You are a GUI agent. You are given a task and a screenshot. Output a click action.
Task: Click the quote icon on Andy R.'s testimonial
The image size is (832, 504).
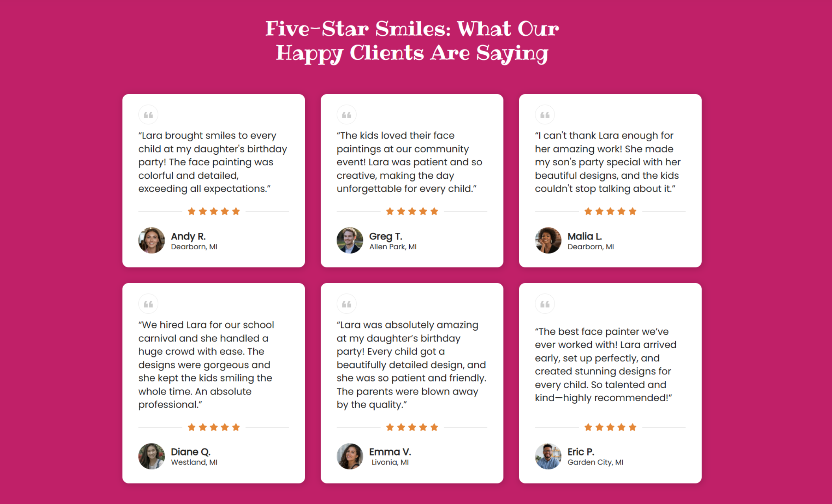click(149, 114)
